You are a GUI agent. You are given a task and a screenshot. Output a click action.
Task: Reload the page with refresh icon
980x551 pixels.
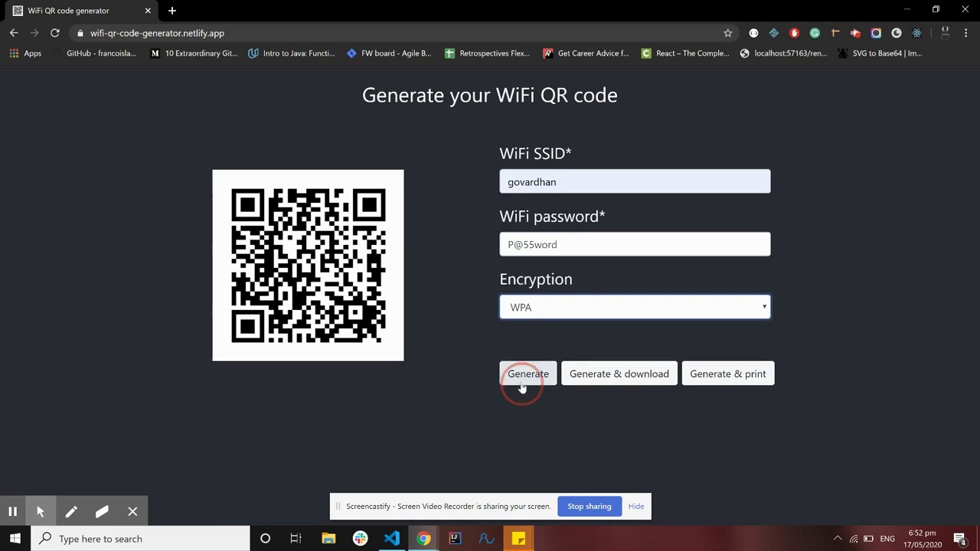click(55, 33)
